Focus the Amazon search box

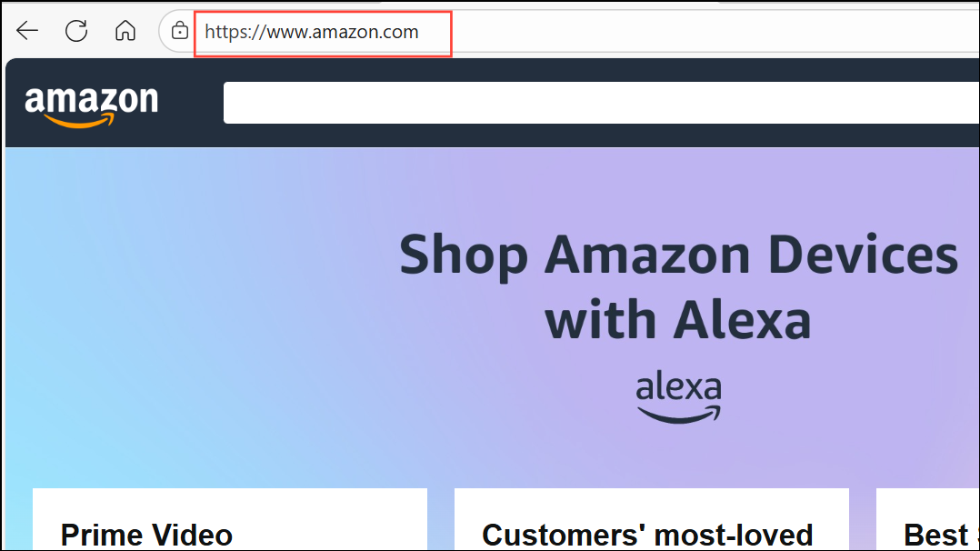[x=601, y=103]
